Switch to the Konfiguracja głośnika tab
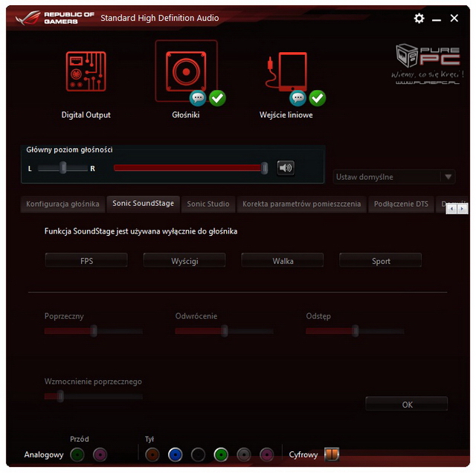This screenshot has width=476, height=473. click(x=62, y=204)
